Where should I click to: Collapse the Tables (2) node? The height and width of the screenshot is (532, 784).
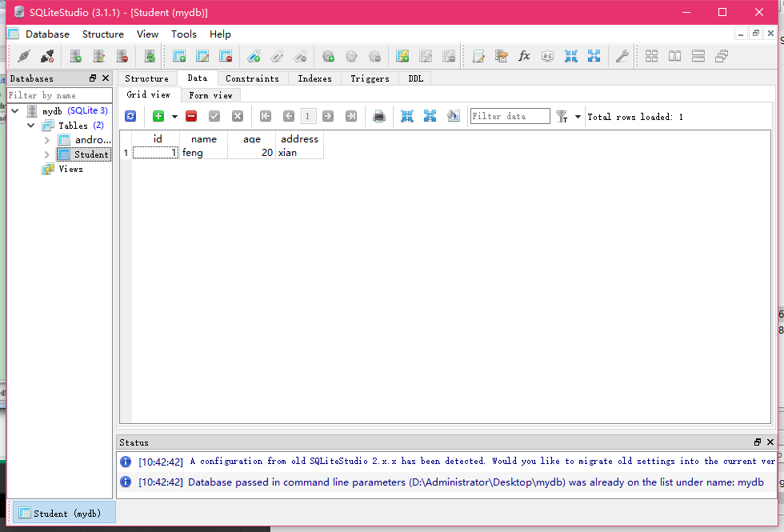point(31,125)
